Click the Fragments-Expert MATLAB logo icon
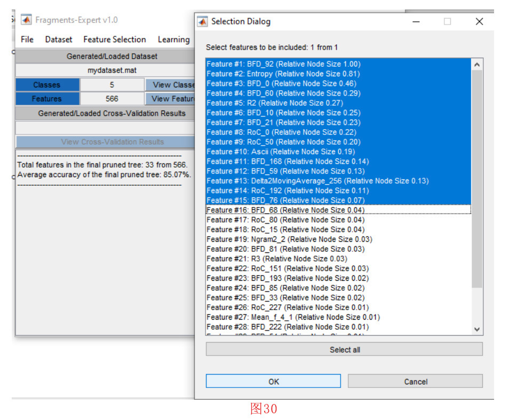Viewport: 509px width, 420px height. pyautogui.click(x=26, y=20)
